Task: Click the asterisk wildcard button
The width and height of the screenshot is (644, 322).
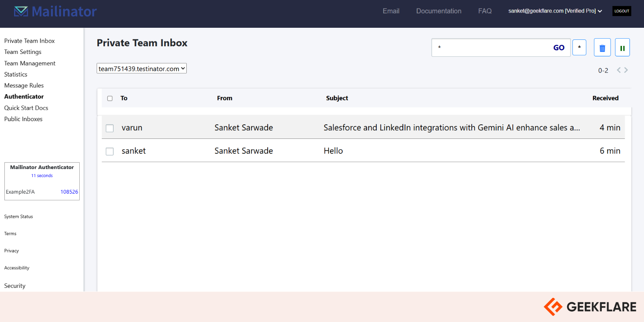Action: click(x=579, y=47)
